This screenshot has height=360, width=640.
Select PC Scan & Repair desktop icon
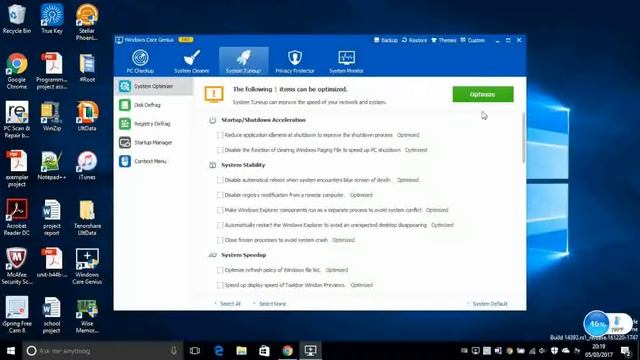(17, 120)
